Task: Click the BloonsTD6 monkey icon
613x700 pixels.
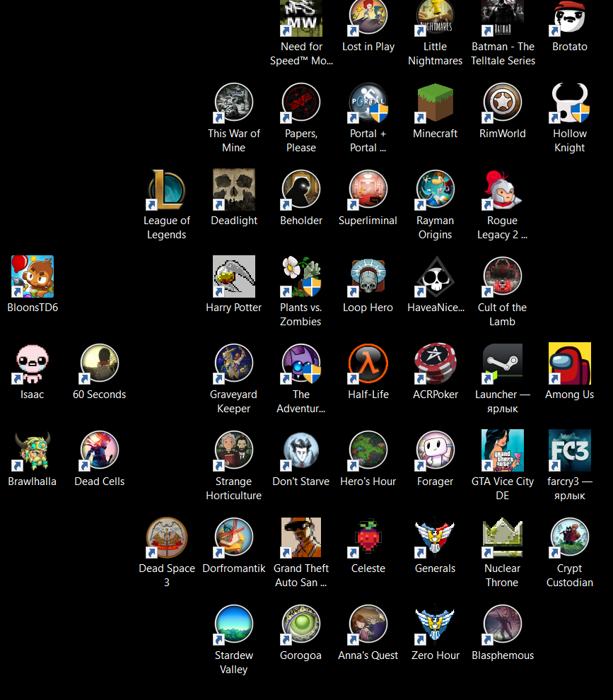Action: 32,276
